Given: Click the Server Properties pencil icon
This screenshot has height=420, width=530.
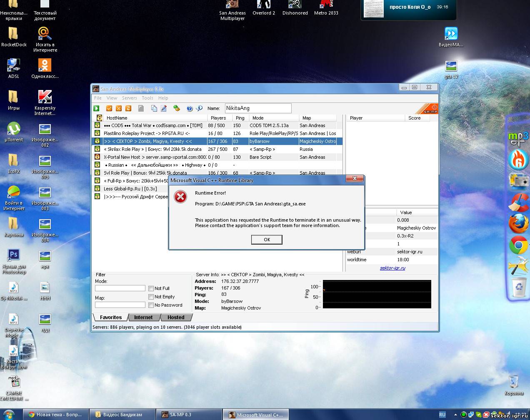Looking at the screenshot, I should [x=164, y=108].
